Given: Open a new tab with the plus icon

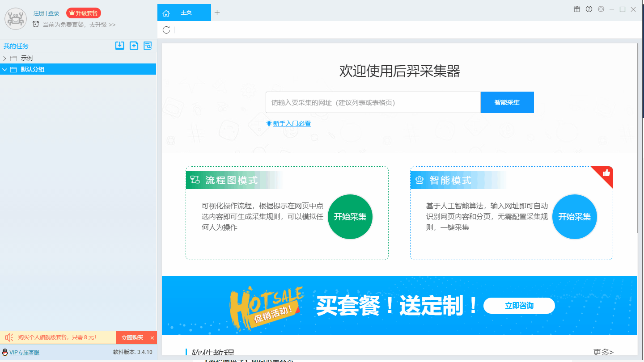Looking at the screenshot, I should click(217, 13).
